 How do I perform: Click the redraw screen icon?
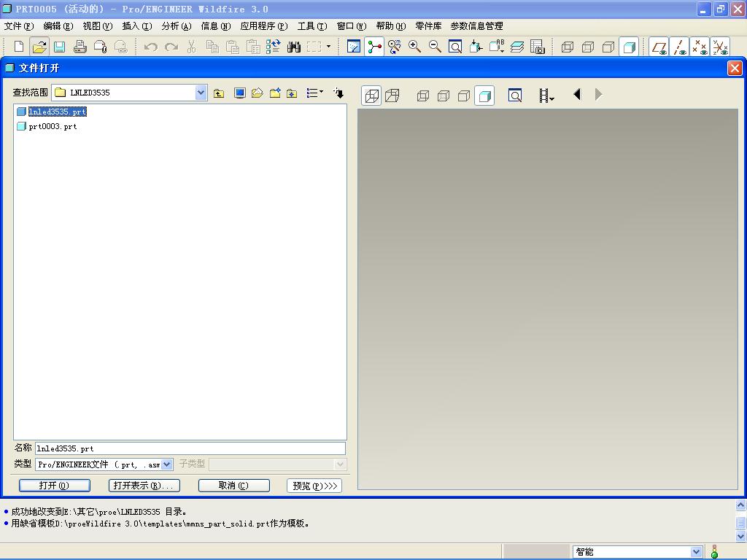point(354,47)
